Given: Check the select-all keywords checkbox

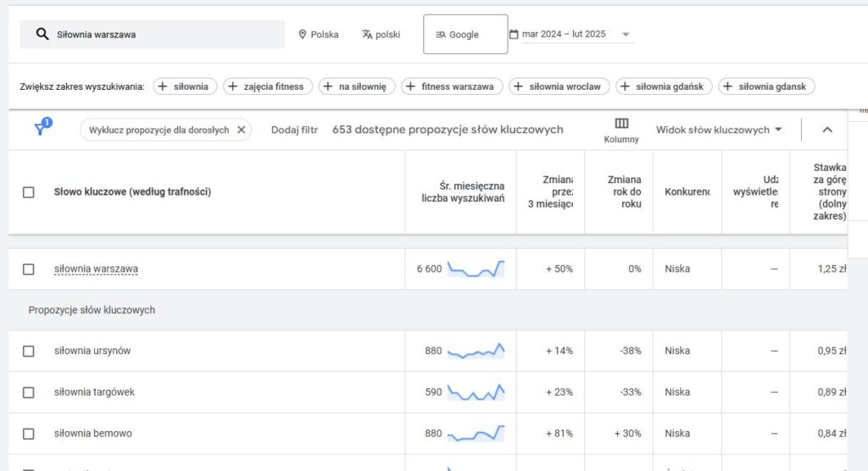Looking at the screenshot, I should tap(29, 192).
